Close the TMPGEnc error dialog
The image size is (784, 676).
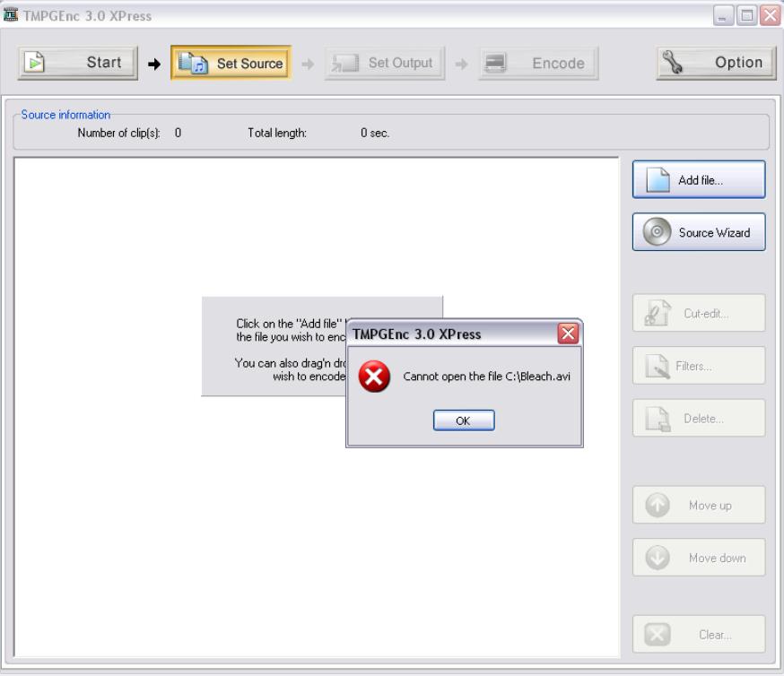click(x=568, y=334)
